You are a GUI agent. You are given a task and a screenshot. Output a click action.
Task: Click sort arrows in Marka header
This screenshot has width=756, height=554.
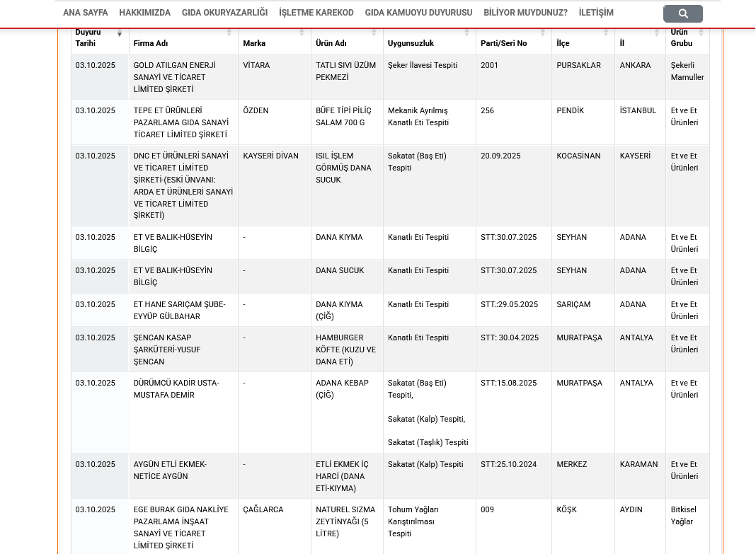pyautogui.click(x=302, y=33)
